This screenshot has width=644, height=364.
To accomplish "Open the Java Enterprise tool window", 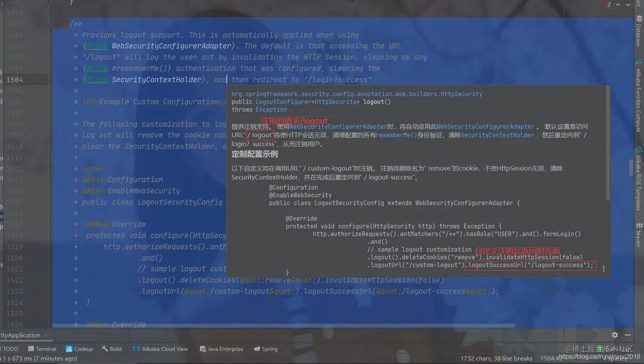I will pyautogui.click(x=221, y=349).
